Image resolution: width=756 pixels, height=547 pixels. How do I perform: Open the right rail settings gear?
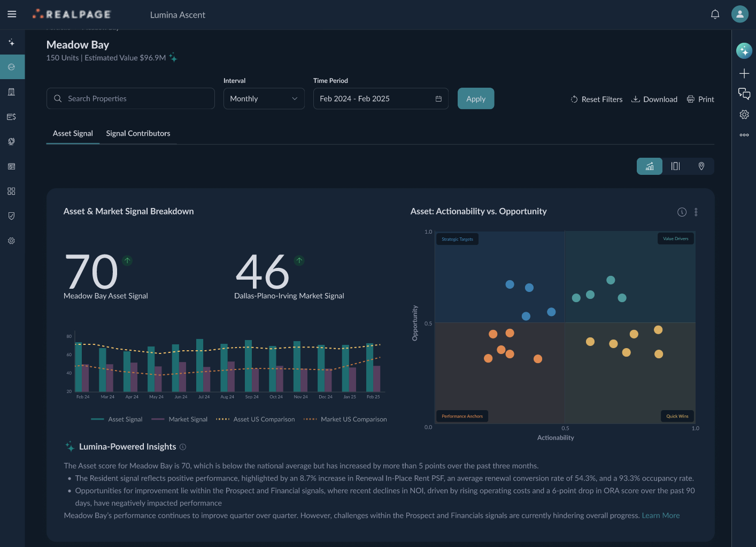[x=744, y=114]
